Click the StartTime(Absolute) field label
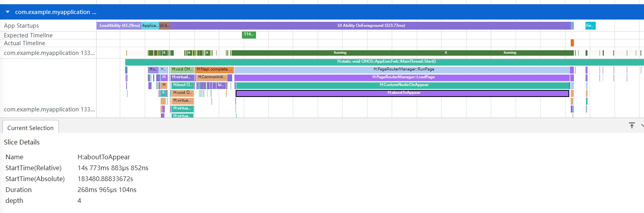The width and height of the screenshot is (644, 213). (x=35, y=179)
